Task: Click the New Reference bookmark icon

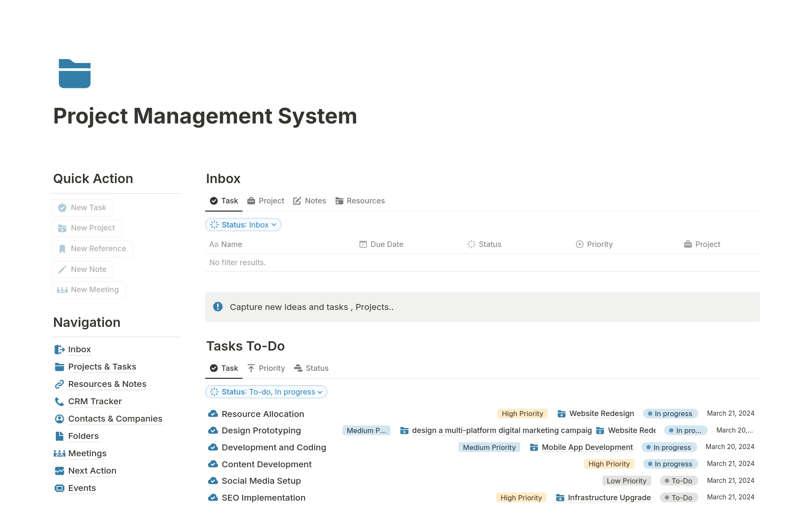Action: [62, 249]
